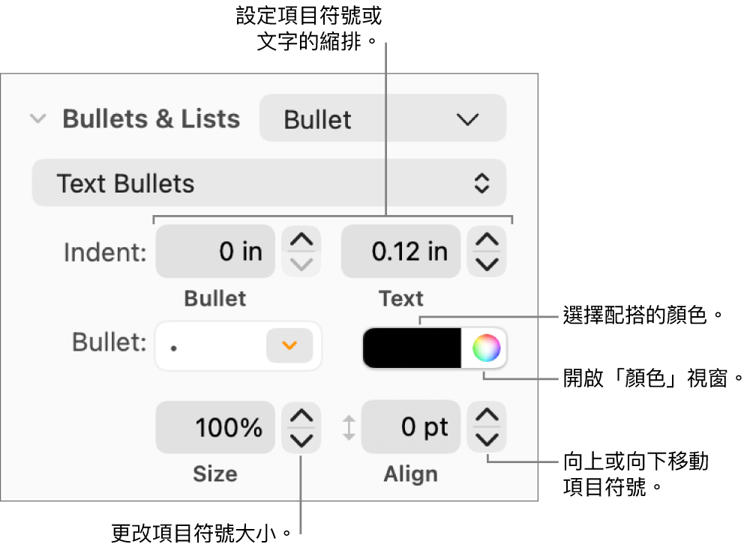This screenshot has width=756, height=550.
Task: Open the Bullet list style dropdown
Action: pos(382,119)
